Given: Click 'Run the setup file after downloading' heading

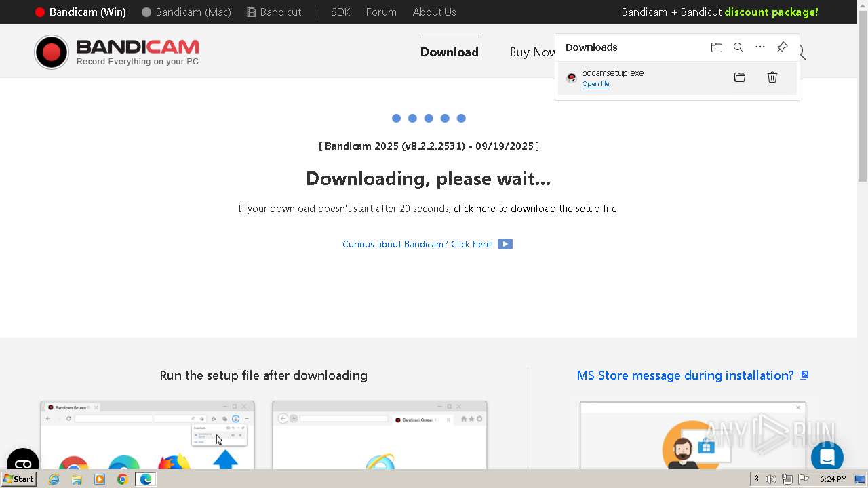Looking at the screenshot, I should click(x=264, y=375).
